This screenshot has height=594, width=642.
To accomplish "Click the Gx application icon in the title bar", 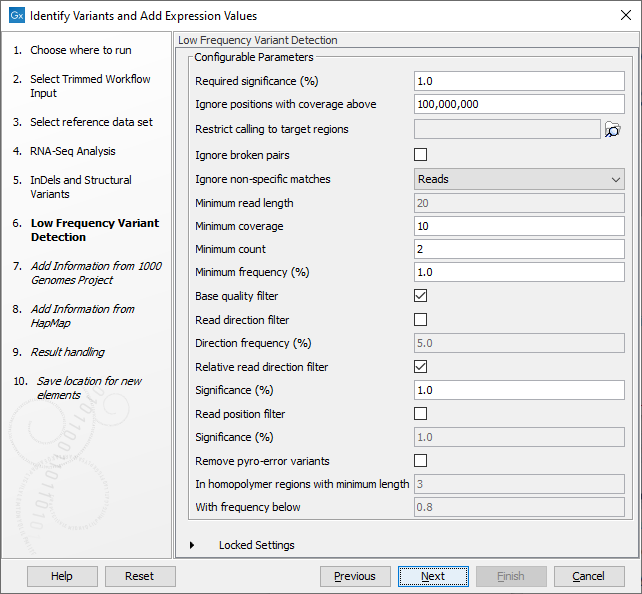I will (17, 16).
